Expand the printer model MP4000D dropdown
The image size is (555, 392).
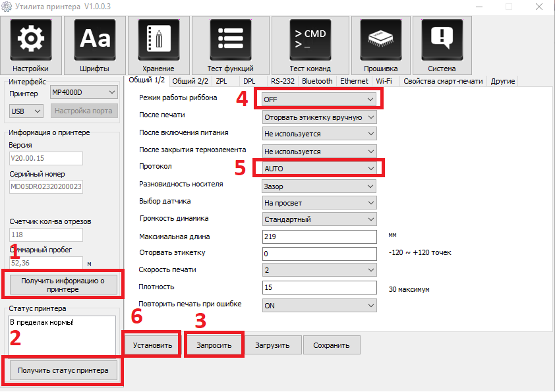tap(84, 92)
